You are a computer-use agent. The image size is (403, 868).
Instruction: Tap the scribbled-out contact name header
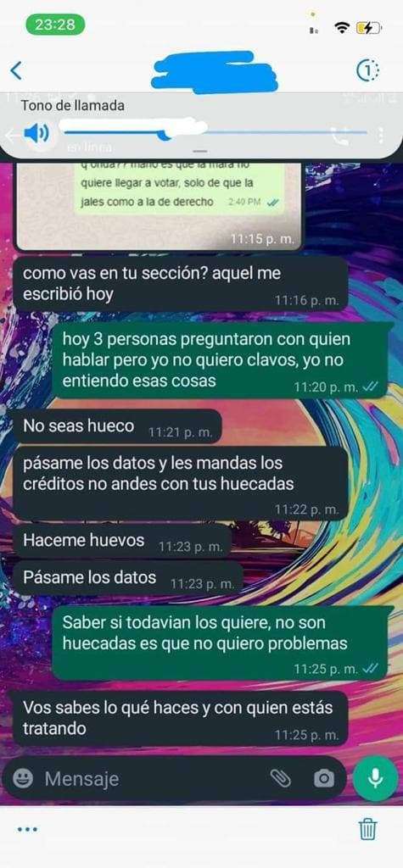point(215,71)
